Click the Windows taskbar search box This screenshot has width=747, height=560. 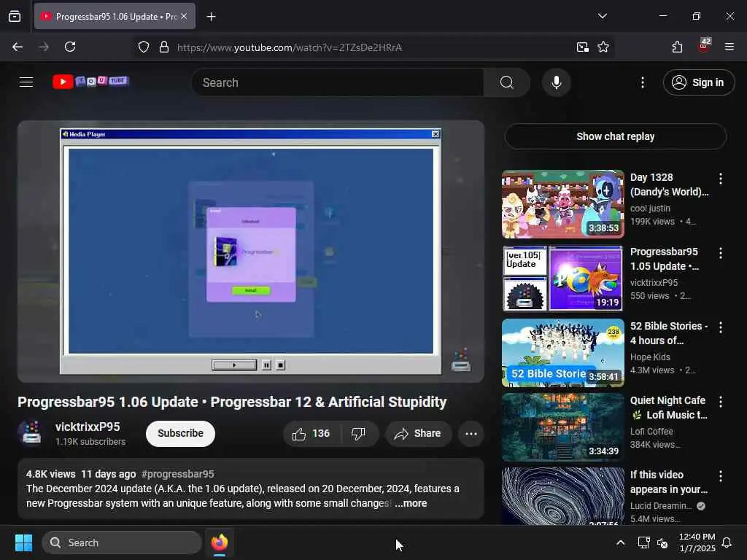[122, 542]
